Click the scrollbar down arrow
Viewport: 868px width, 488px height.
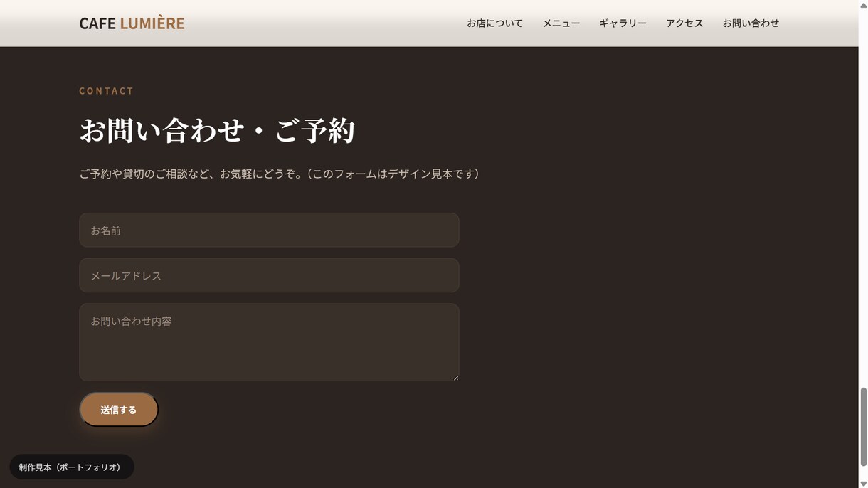click(x=863, y=483)
